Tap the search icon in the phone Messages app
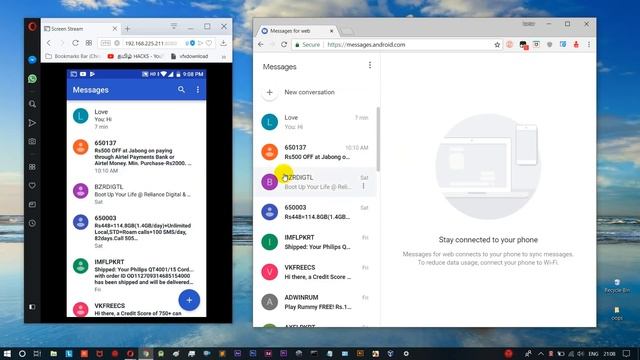The height and width of the screenshot is (360, 640). tap(181, 89)
